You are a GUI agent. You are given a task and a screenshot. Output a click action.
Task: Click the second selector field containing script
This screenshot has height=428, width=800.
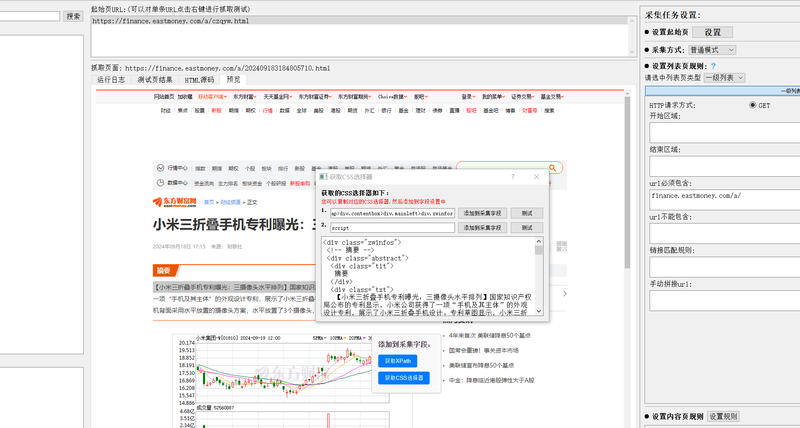(x=392, y=228)
